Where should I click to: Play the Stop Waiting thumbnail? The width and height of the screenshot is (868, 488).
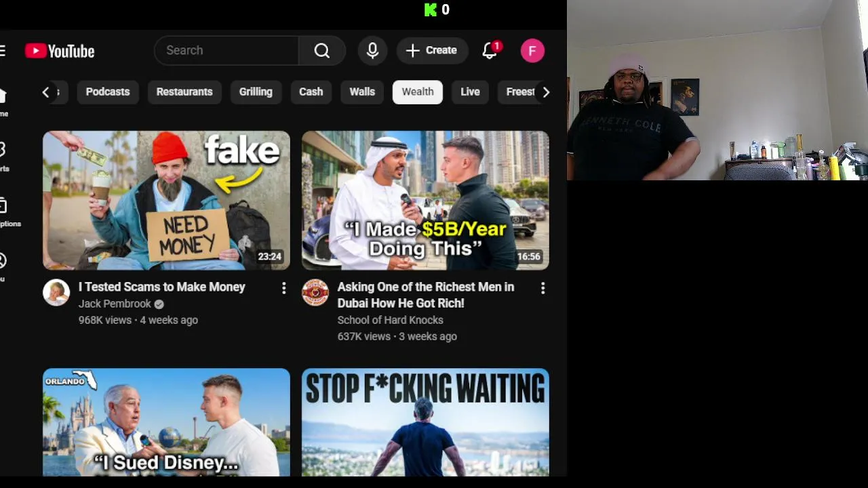(x=425, y=422)
